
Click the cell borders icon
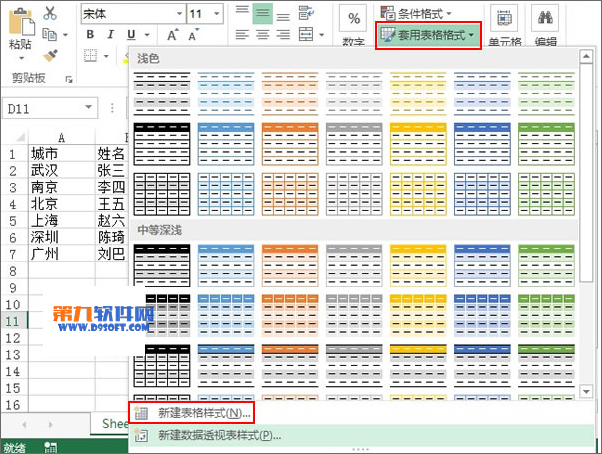click(x=90, y=56)
